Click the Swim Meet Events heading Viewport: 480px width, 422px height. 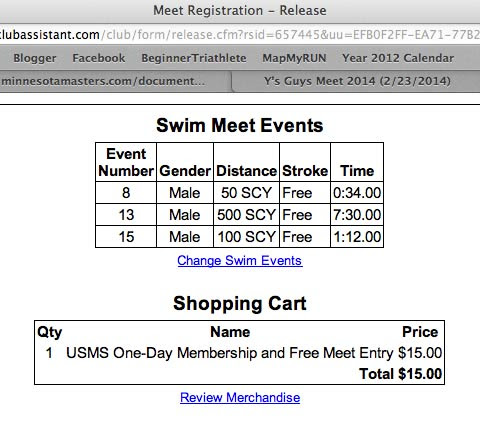[240, 126]
